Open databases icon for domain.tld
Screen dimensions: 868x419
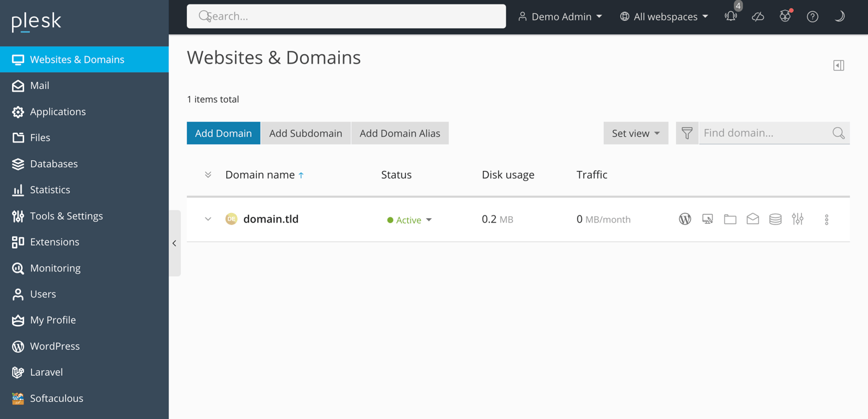pyautogui.click(x=775, y=219)
